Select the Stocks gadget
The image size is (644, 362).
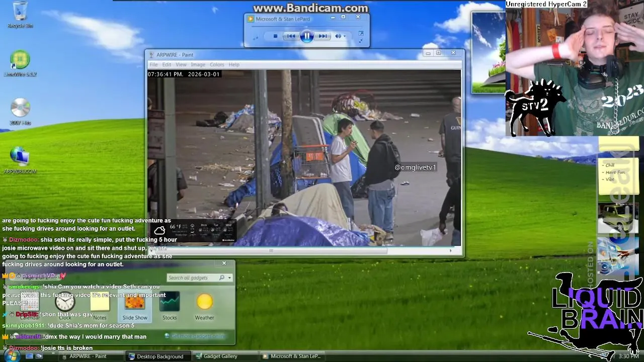170,306
